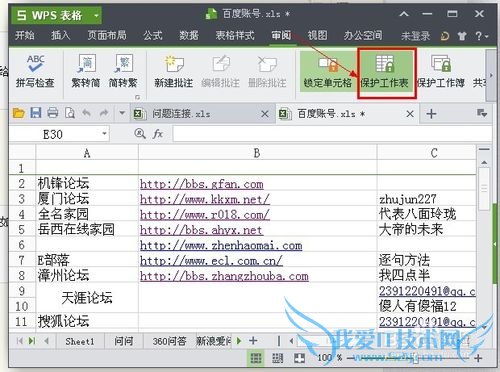Click the redo arrow icon
The image size is (500, 372).
[x=104, y=113]
